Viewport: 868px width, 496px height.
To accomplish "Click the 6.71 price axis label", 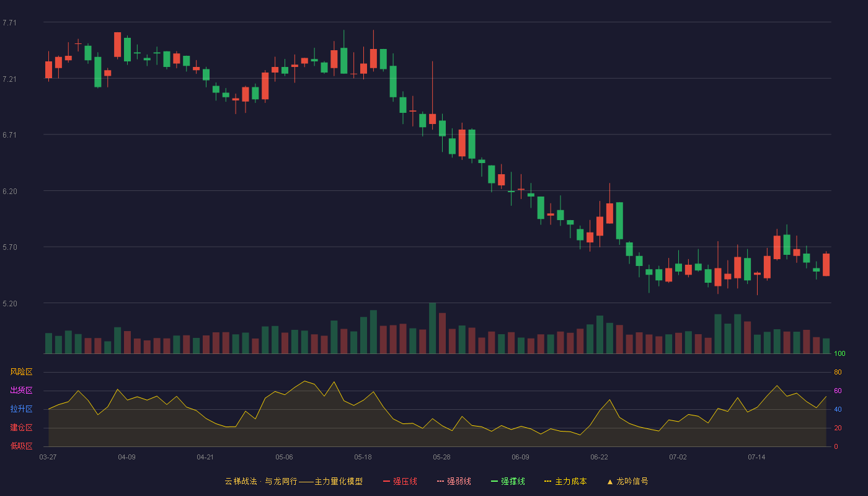I will click(9, 135).
